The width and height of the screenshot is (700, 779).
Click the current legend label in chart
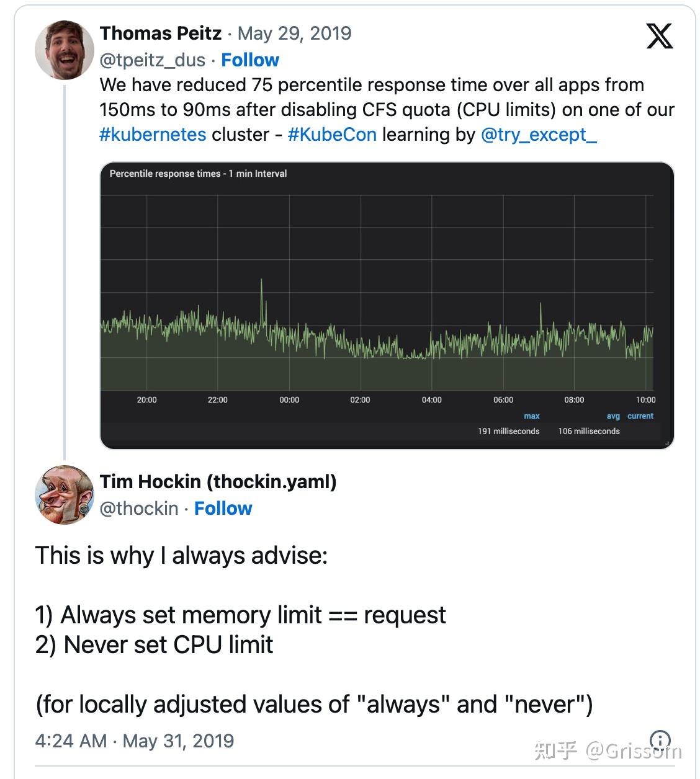click(640, 416)
